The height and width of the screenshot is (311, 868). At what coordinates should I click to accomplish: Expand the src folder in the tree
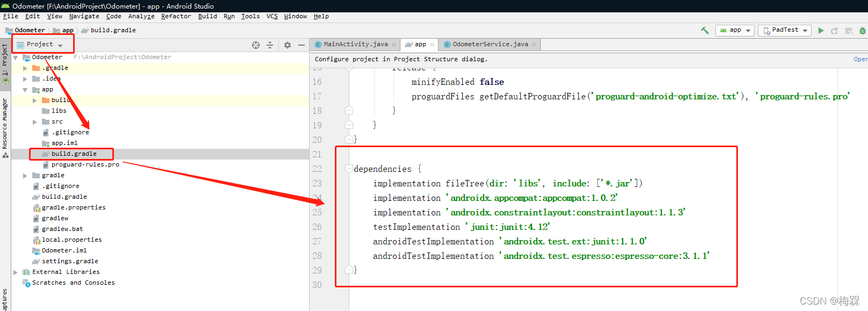pyautogui.click(x=35, y=122)
